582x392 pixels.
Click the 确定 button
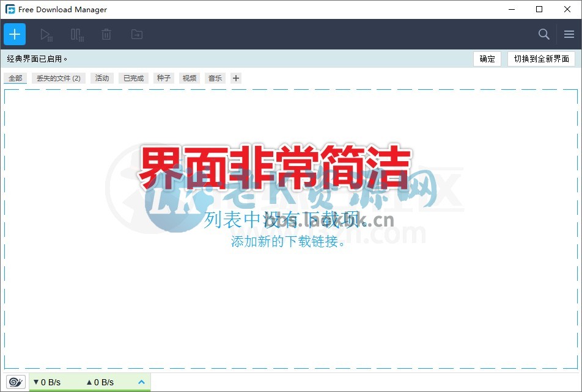click(487, 59)
